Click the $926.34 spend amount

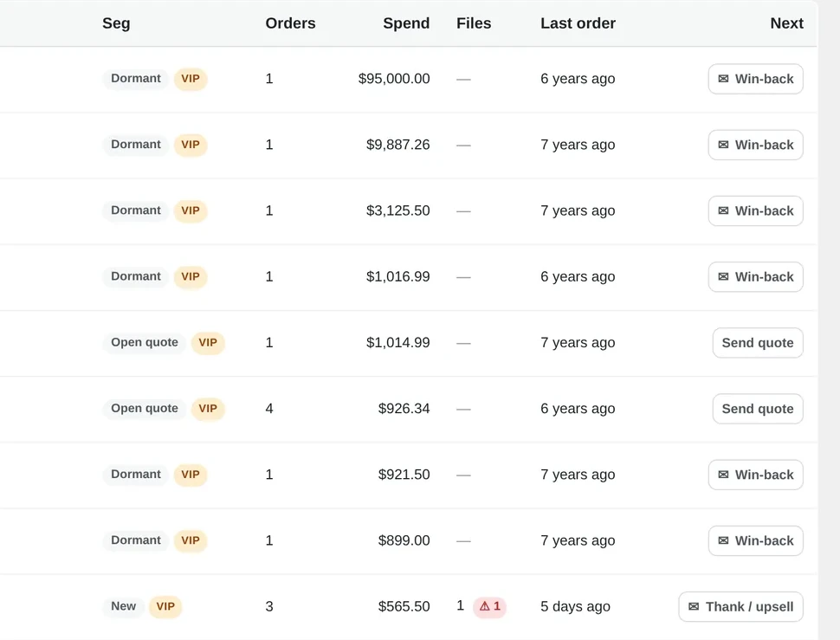404,409
